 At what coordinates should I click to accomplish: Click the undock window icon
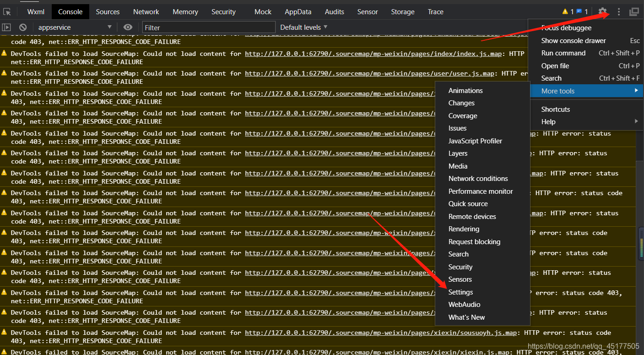coord(634,12)
